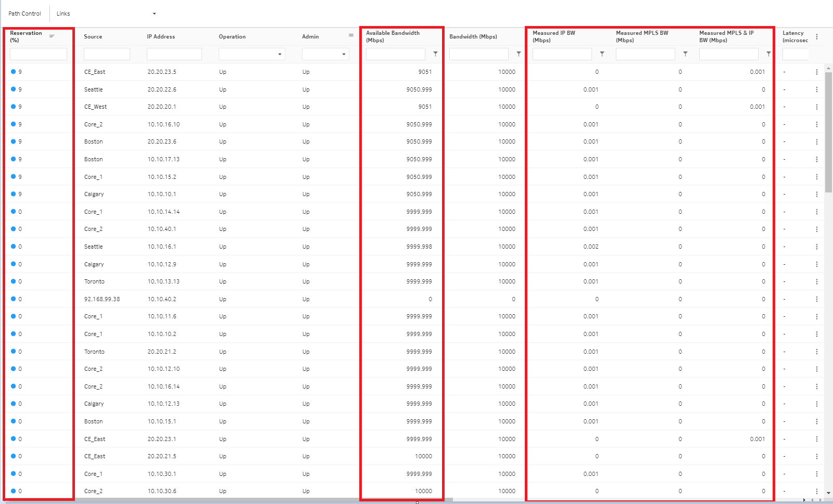
Task: Click filter icon for Measured MPLS & IP BW
Action: 768,54
